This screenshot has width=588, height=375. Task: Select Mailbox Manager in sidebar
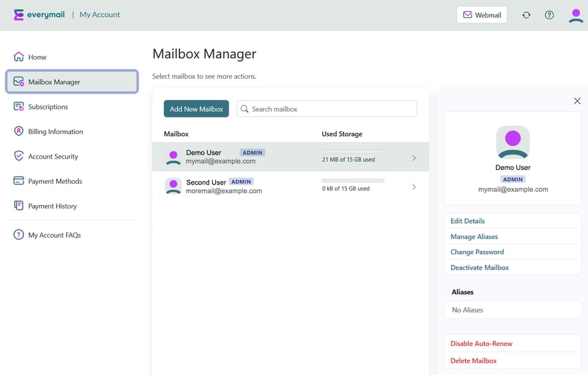72,82
